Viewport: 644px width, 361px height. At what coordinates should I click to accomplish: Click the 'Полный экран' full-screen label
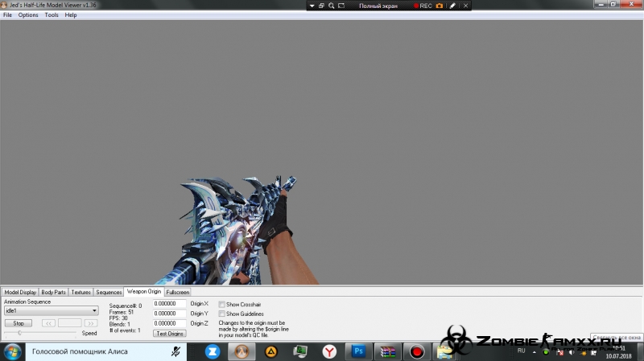(378, 6)
